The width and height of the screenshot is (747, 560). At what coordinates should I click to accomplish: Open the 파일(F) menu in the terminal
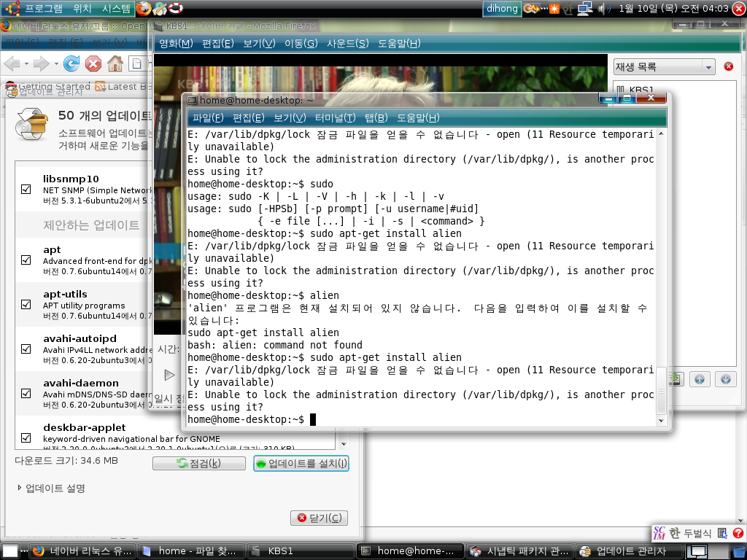pyautogui.click(x=208, y=117)
